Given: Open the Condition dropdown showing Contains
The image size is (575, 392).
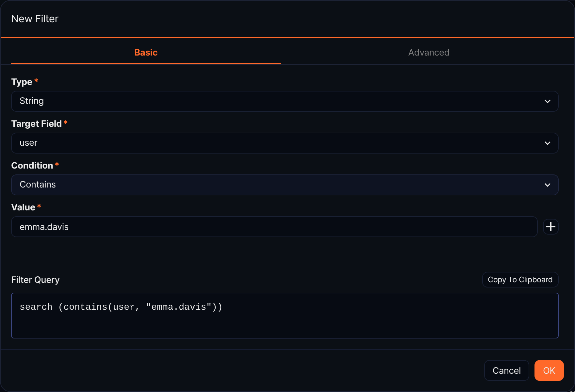Looking at the screenshot, I should 285,185.
